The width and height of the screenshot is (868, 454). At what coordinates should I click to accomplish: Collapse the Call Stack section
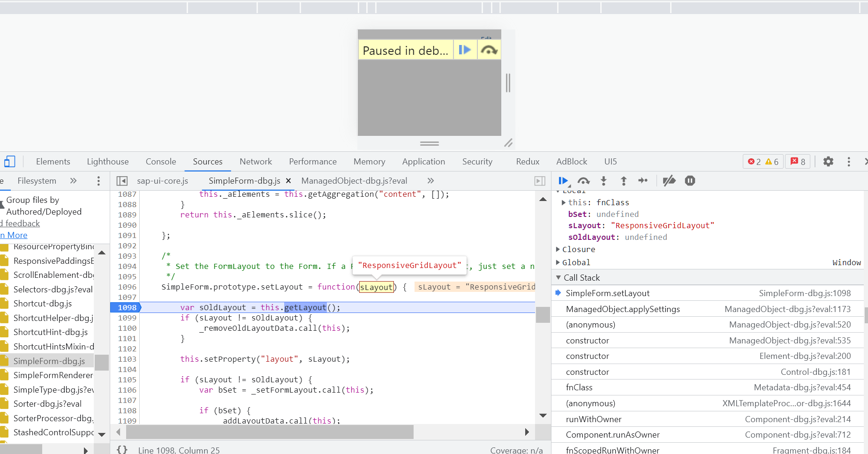(x=558, y=277)
